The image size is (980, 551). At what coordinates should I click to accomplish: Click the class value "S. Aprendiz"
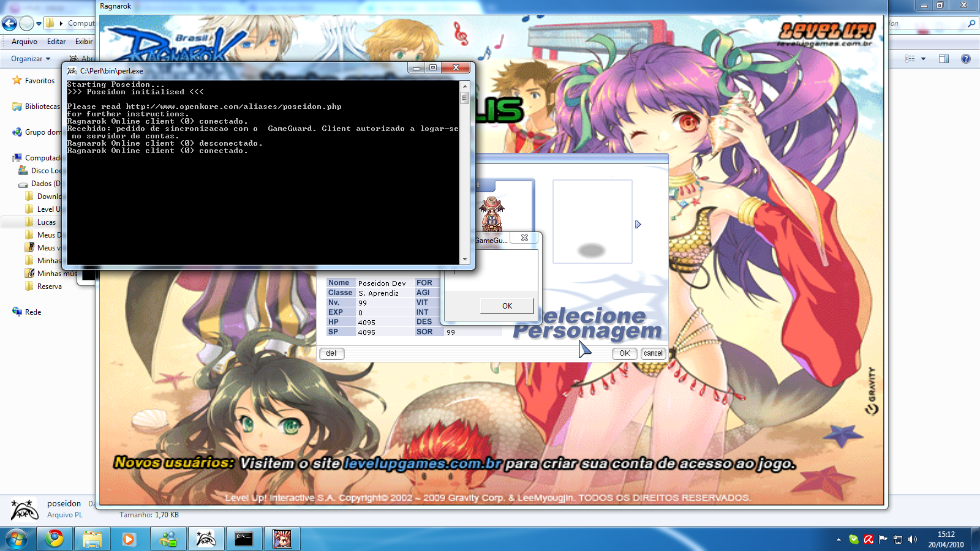point(379,293)
